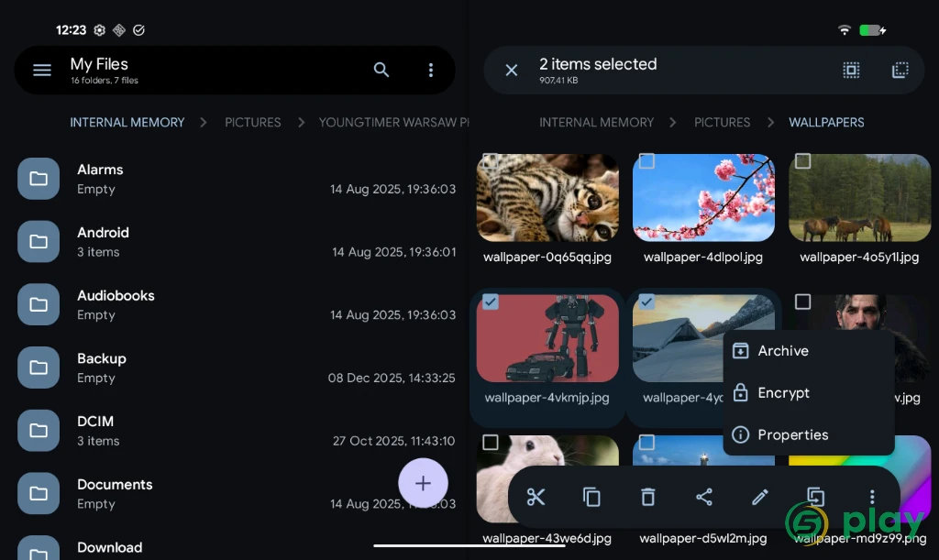
Task: Uncheck the snowy cabin wallpaper checkbox
Action: tap(646, 302)
